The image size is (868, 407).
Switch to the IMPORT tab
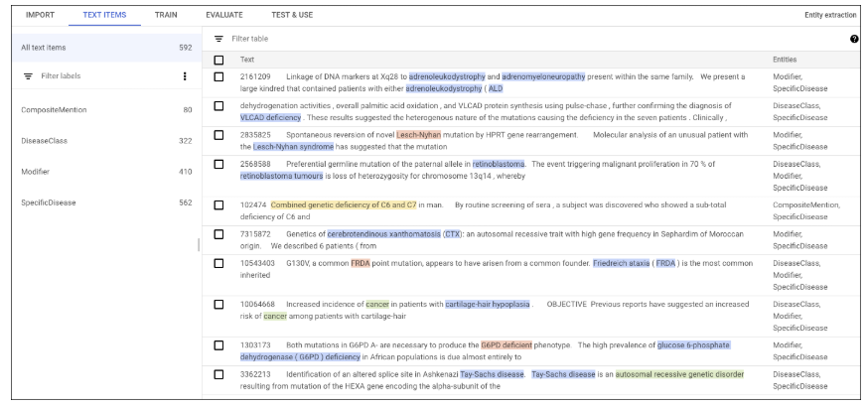pyautogui.click(x=40, y=15)
